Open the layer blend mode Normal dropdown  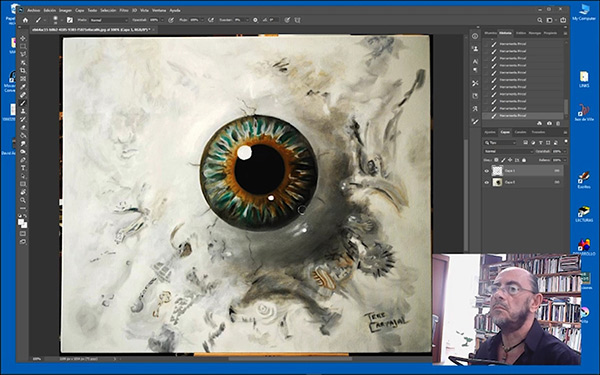(509, 151)
